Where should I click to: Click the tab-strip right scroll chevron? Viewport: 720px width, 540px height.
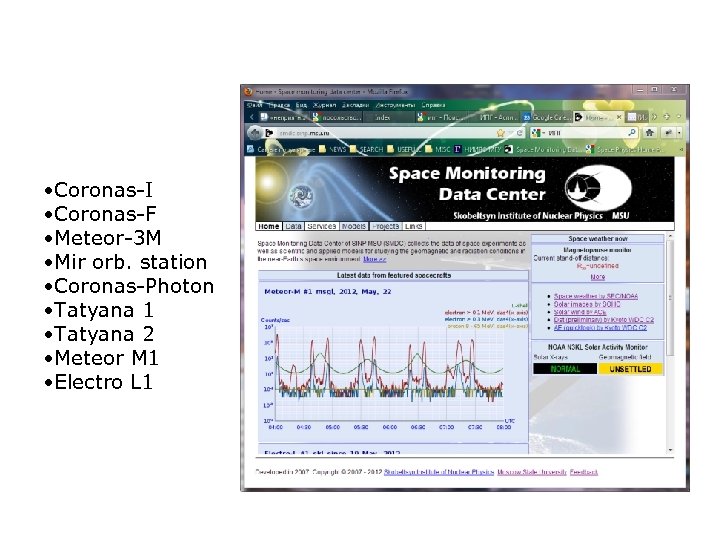(x=654, y=117)
